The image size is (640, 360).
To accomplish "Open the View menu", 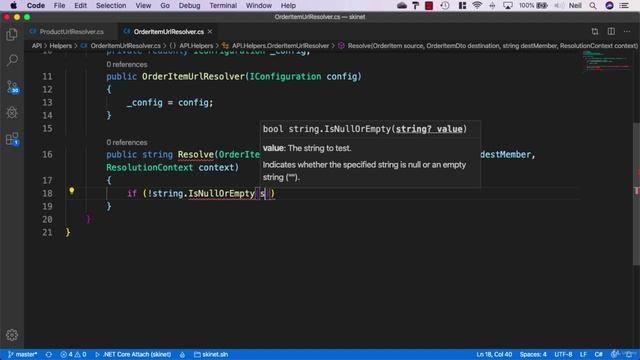I will [x=143, y=5].
